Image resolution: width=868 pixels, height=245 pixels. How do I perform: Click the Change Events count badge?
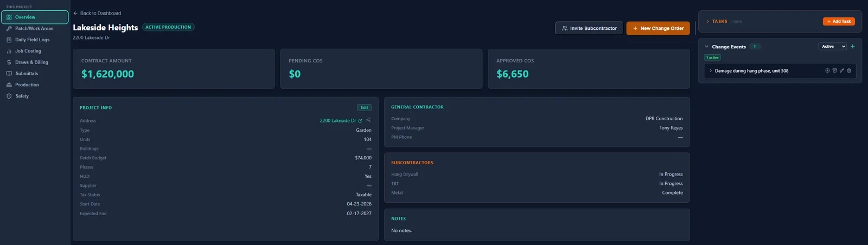[755, 47]
